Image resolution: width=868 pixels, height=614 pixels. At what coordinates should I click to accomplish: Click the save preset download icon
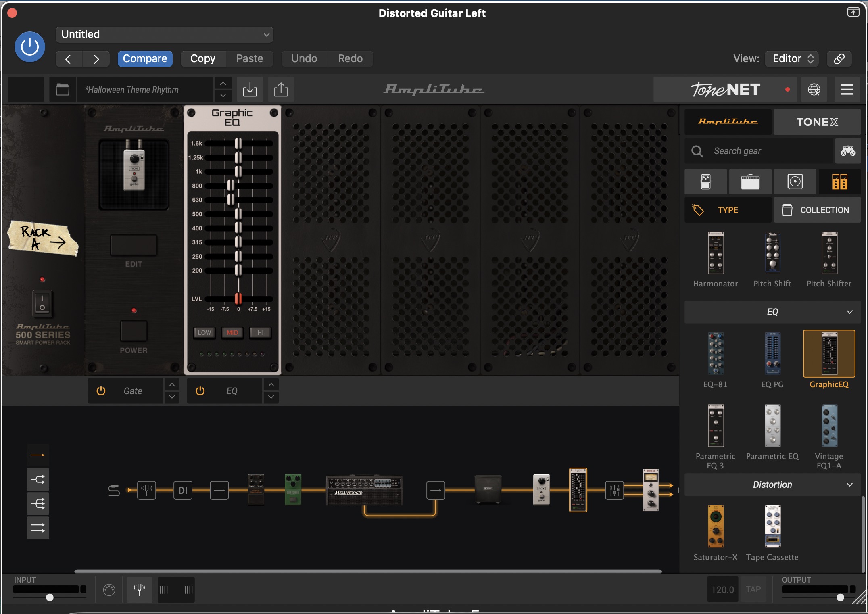tap(250, 90)
